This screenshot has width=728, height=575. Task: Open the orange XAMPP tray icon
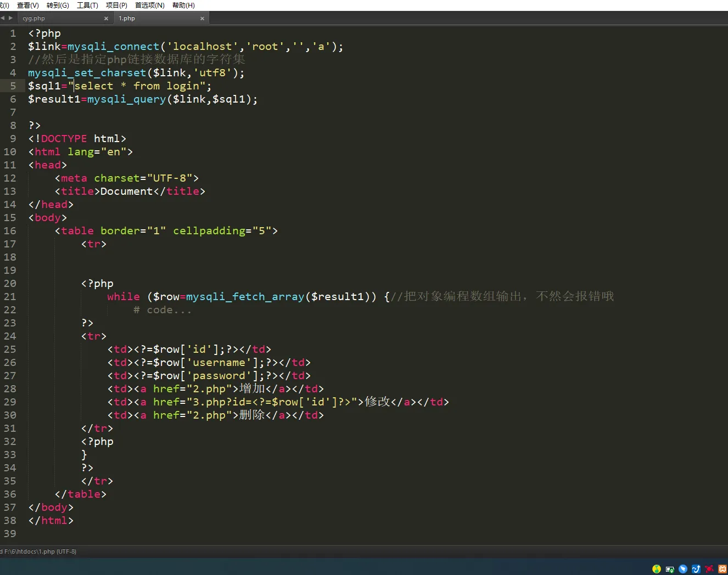pos(723,569)
